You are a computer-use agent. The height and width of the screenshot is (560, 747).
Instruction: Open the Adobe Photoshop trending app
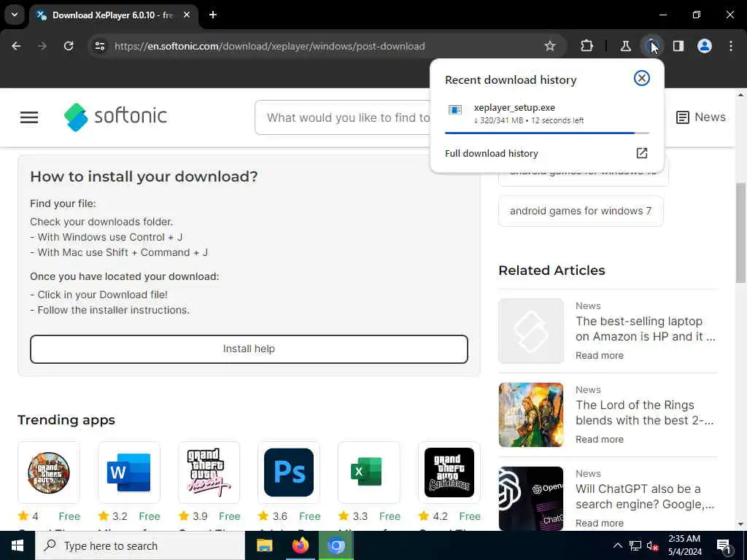tap(289, 472)
